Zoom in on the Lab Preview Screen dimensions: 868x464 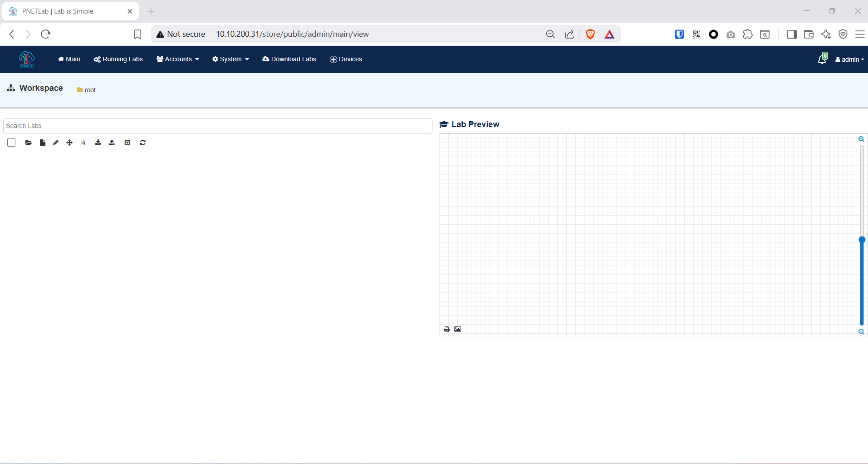point(861,139)
